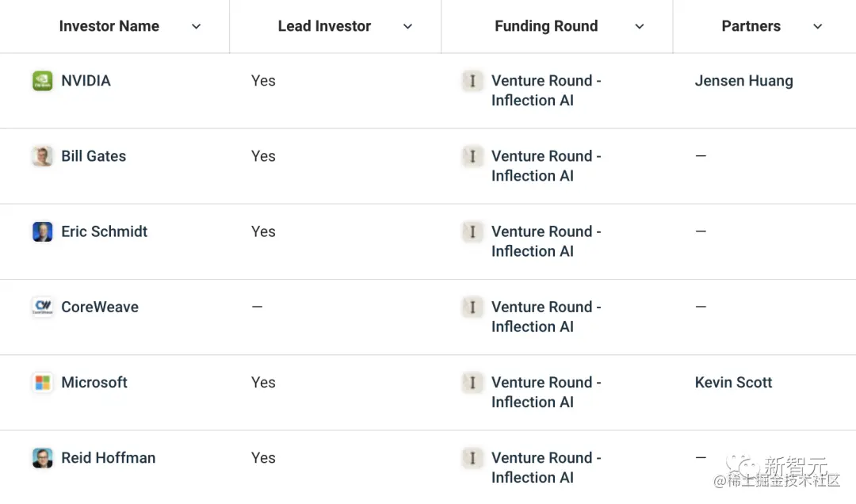The image size is (856, 504).
Task: Open the Funding Round column chevron
Action: point(640,27)
